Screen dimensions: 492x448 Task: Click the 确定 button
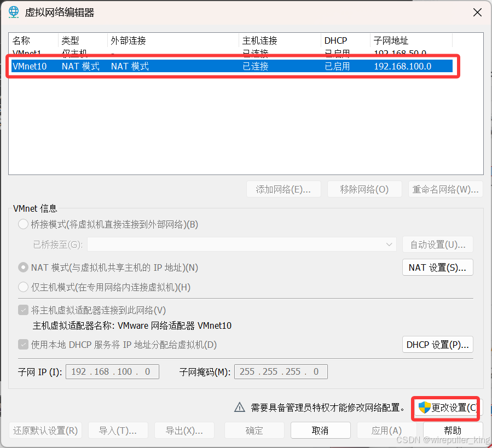coord(254,430)
